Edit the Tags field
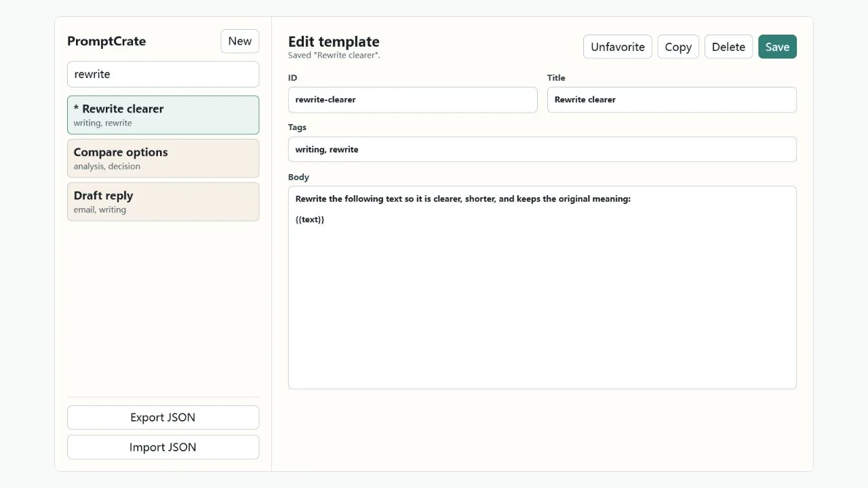868x488 pixels. pos(542,150)
